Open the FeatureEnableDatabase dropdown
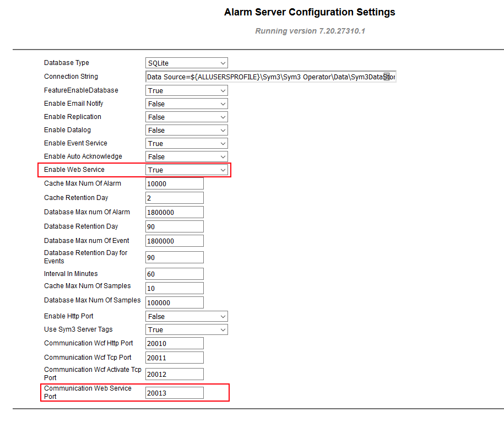Image resolution: width=504 pixels, height=422 pixels. tap(186, 91)
